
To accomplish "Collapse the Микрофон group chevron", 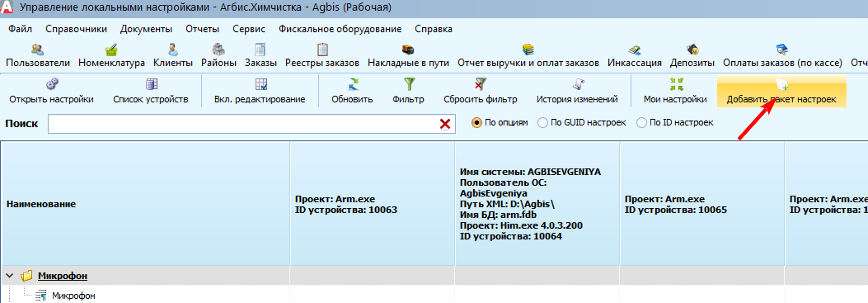I will (10, 276).
